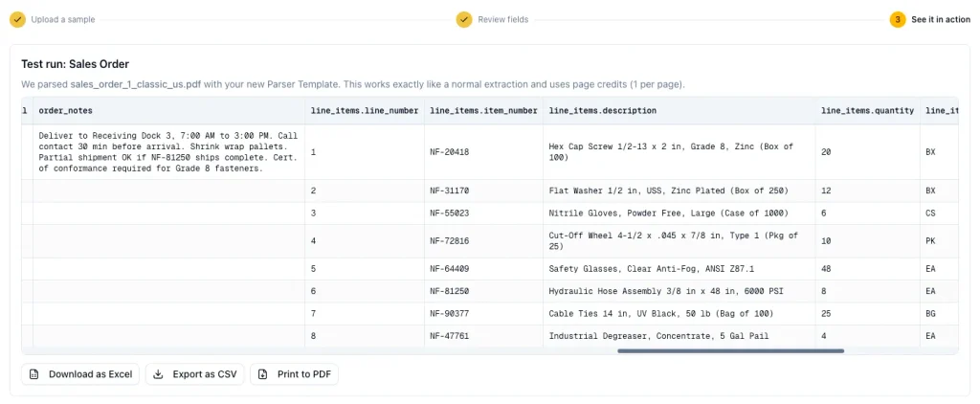This screenshot has height=404, width=980.
Task: Click quantity 48 for Safety Glasses
Action: 867,269
